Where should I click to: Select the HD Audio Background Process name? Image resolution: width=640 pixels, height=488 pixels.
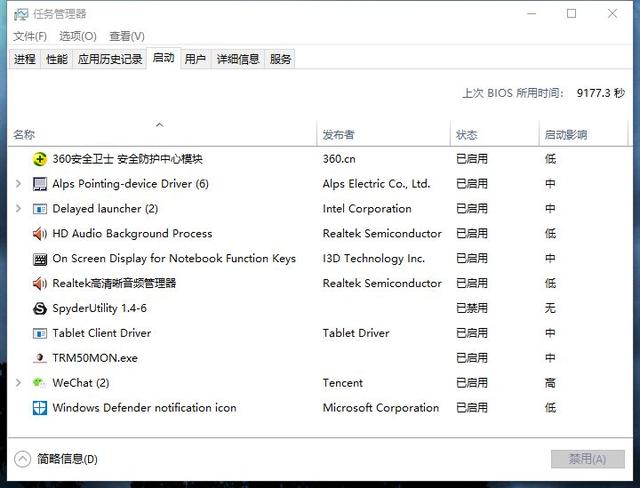[x=132, y=234]
